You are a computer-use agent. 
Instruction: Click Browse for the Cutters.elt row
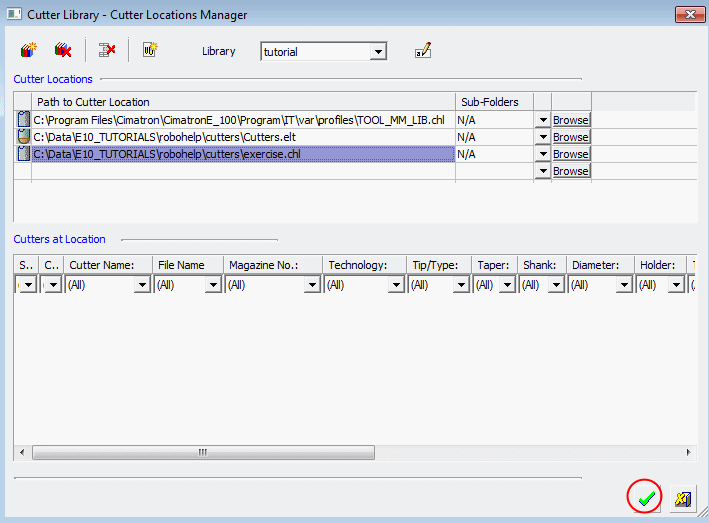570,137
